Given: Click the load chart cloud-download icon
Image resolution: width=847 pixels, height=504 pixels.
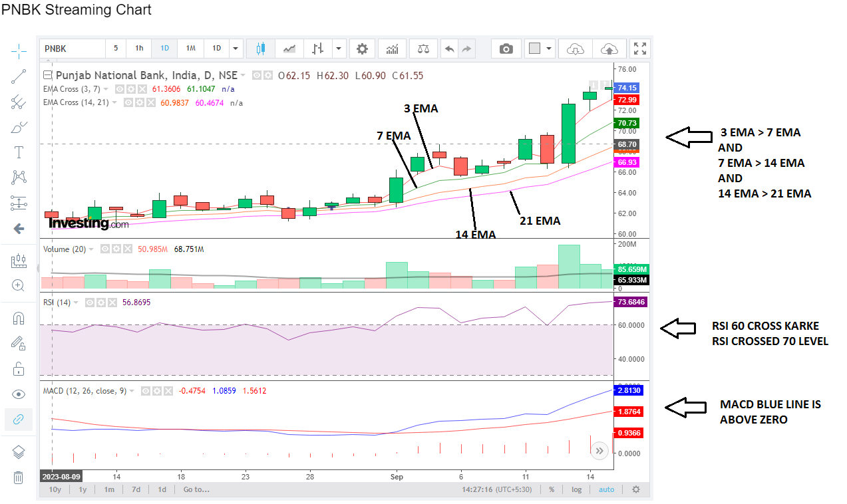Looking at the screenshot, I should pos(576,49).
